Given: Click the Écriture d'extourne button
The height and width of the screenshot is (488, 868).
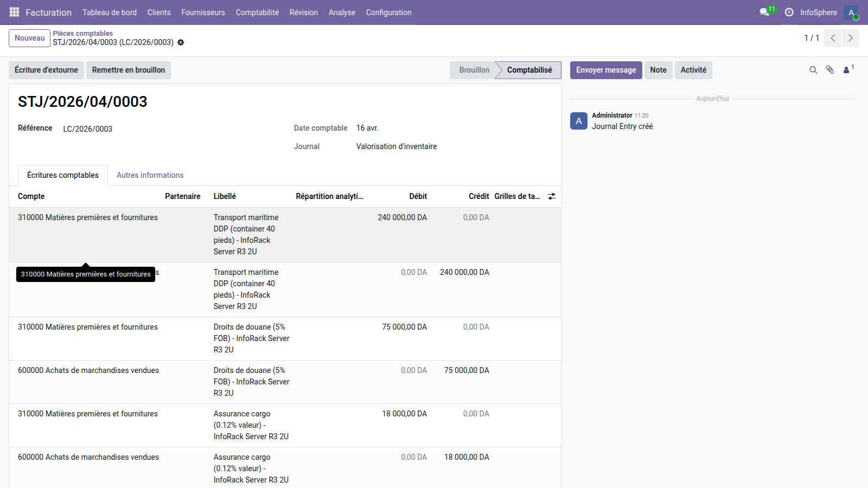Looking at the screenshot, I should coord(46,70).
